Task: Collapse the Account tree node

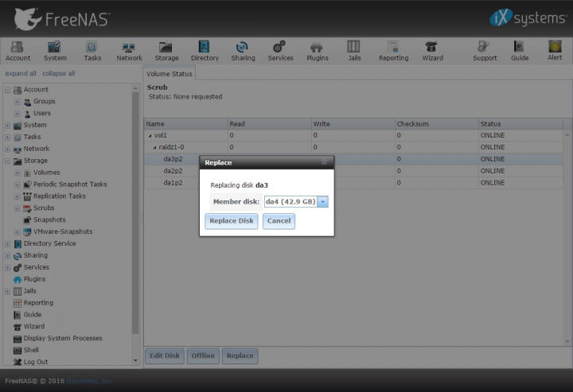Action: pos(7,90)
